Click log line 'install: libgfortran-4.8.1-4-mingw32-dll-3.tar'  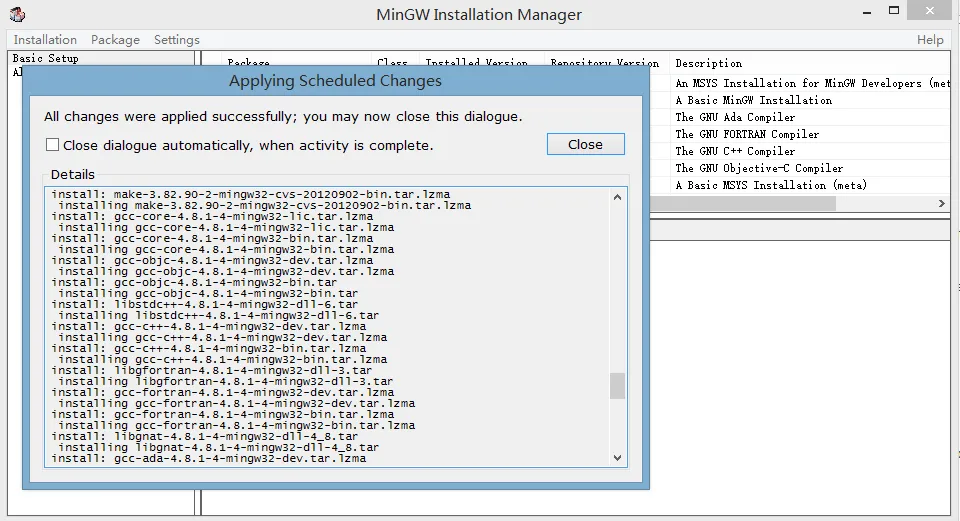click(212, 370)
